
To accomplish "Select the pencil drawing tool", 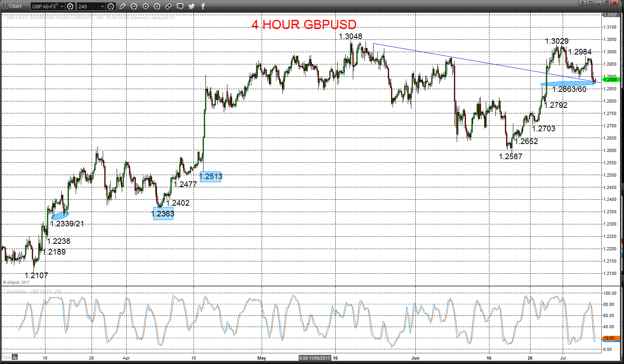I will point(122,6).
